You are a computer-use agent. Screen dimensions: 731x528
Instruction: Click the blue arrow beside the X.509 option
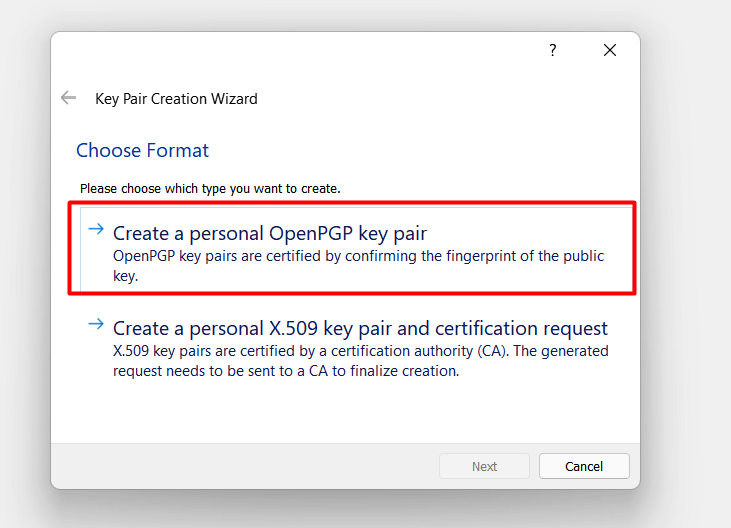point(96,324)
